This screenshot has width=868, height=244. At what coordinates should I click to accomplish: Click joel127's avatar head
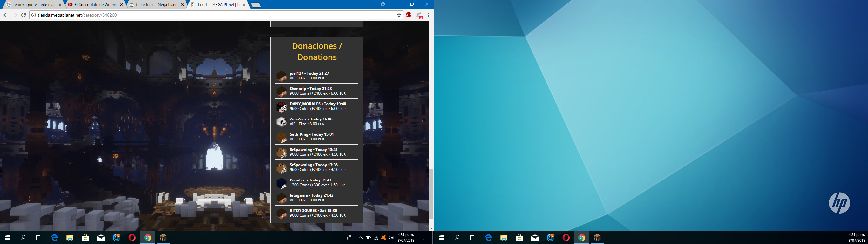point(281,76)
